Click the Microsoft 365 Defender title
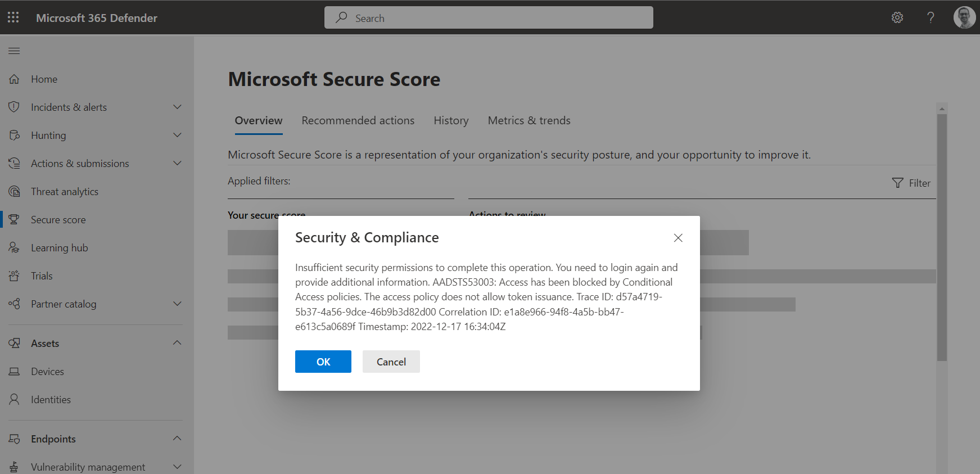This screenshot has height=474, width=980. coord(97,18)
